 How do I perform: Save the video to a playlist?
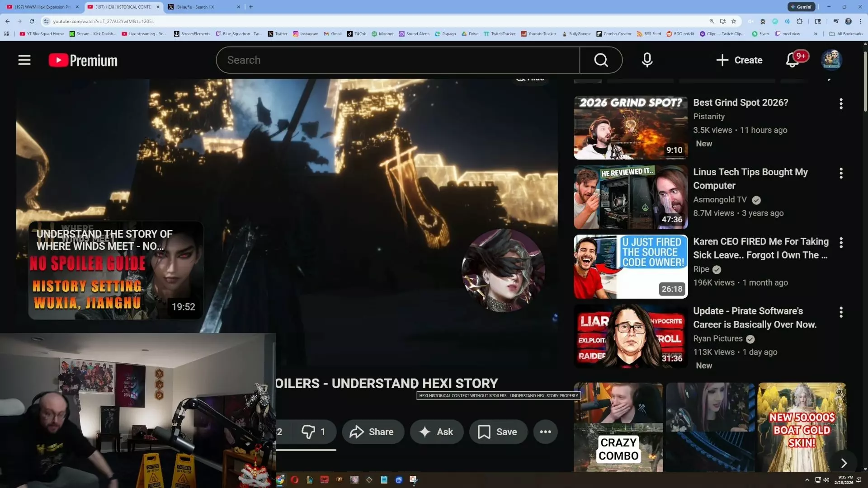coord(498,432)
